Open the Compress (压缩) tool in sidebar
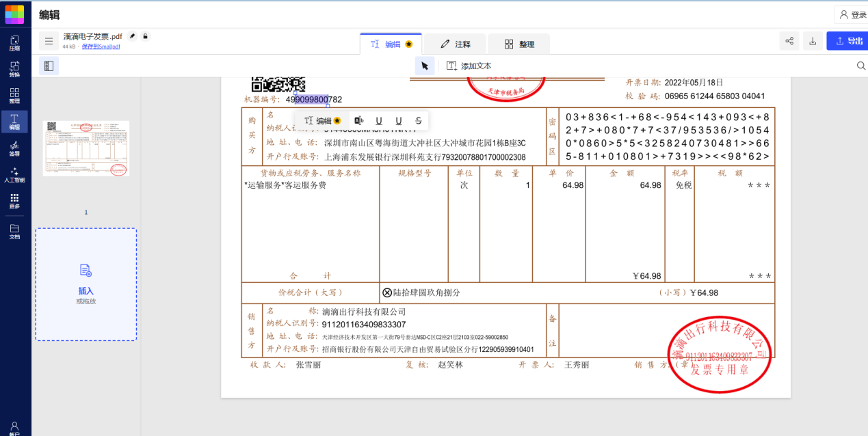 (x=14, y=42)
